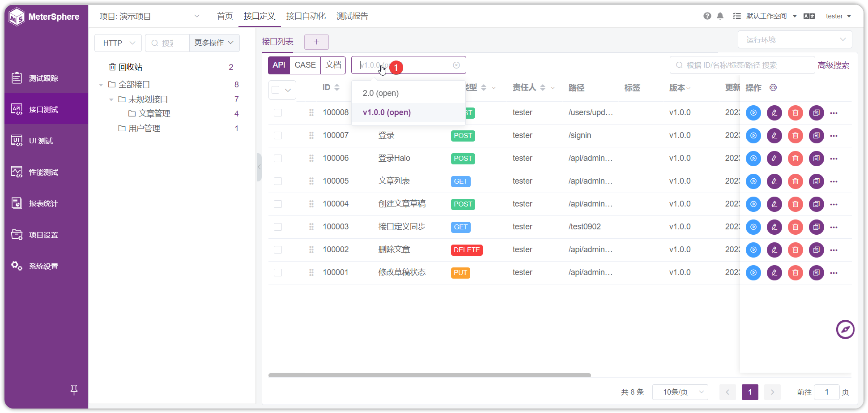Image resolution: width=868 pixels, height=413 pixels.
Task: Select checkbox for row 100005
Action: pos(278,181)
